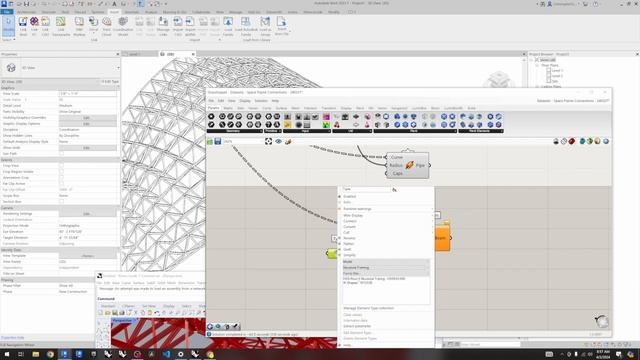This screenshot has width=640, height=360.
Task: Click Grasshopper zoom extents icon
Action: 268,141
